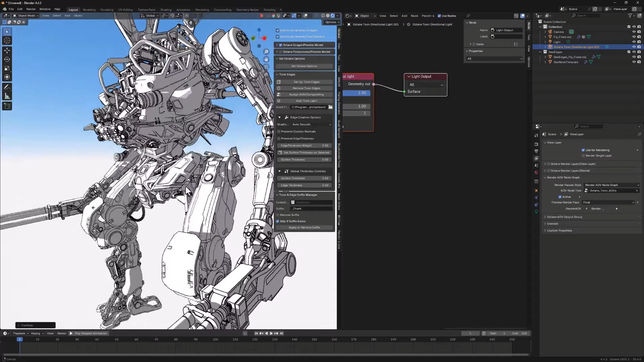The height and width of the screenshot is (362, 644).
Task: Click the zoom magnifier icon in viewport
Action: point(266,51)
